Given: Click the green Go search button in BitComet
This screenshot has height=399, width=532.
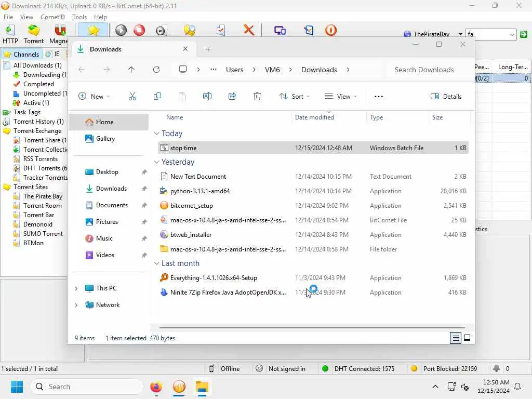Looking at the screenshot, I should coord(524,34).
